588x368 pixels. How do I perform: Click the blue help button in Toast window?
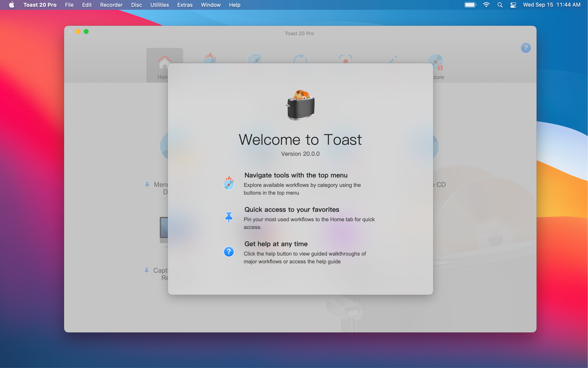click(526, 48)
